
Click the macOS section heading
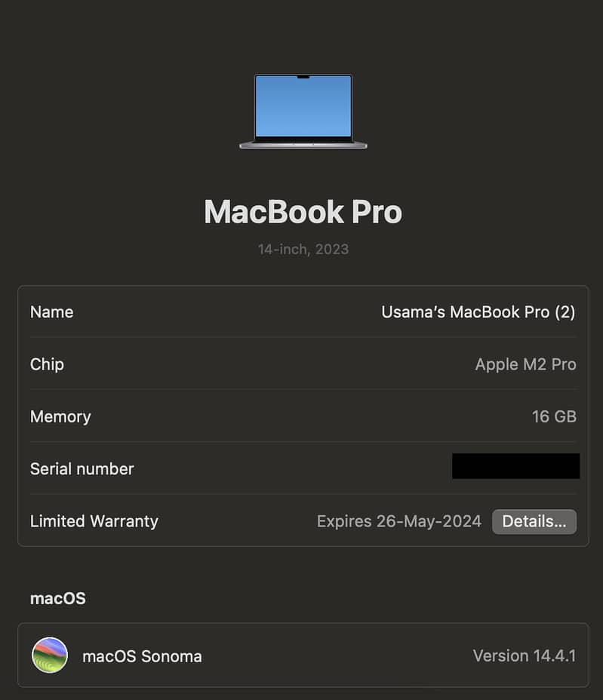57,599
